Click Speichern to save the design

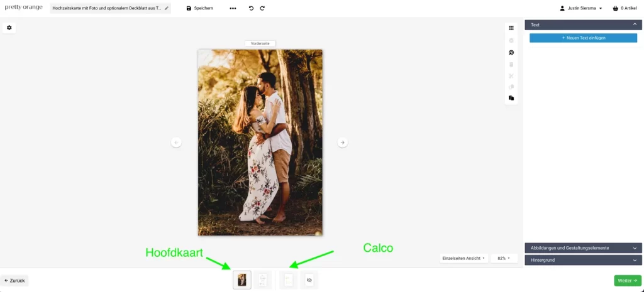coord(200,8)
